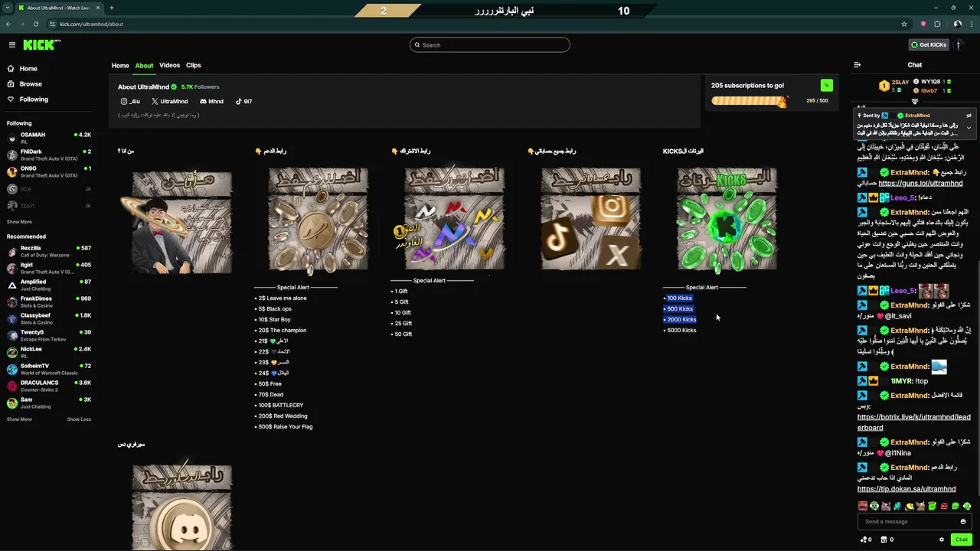Image resolution: width=980 pixels, height=551 pixels.
Task: Focus the Search field
Action: click(490, 45)
